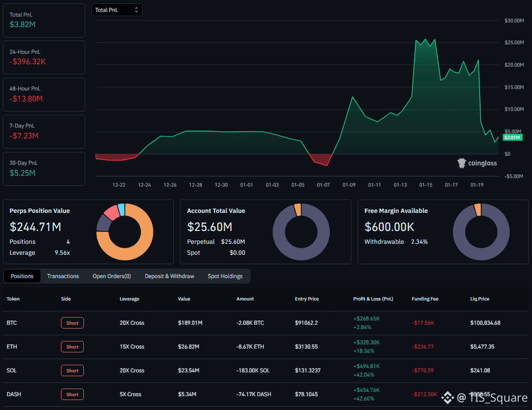Image resolution: width=532 pixels, height=410 pixels.
Task: Click the Short badge in BTC row
Action: coord(72,323)
